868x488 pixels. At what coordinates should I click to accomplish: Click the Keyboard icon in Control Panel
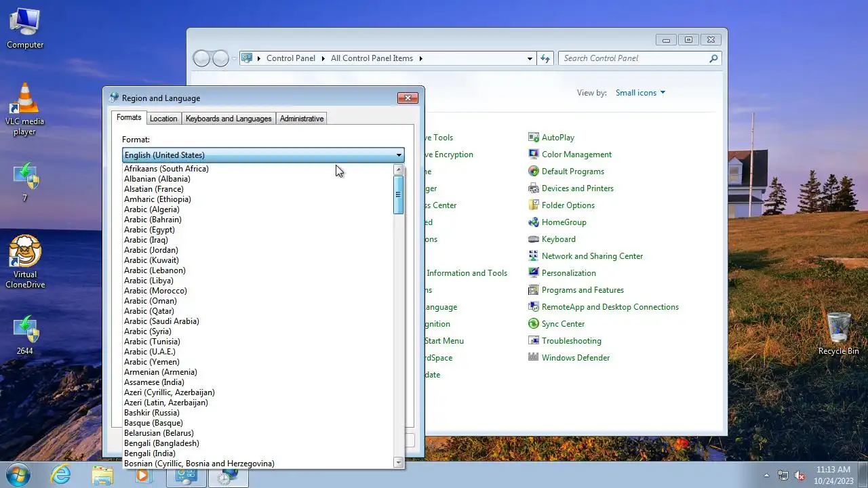tap(534, 239)
